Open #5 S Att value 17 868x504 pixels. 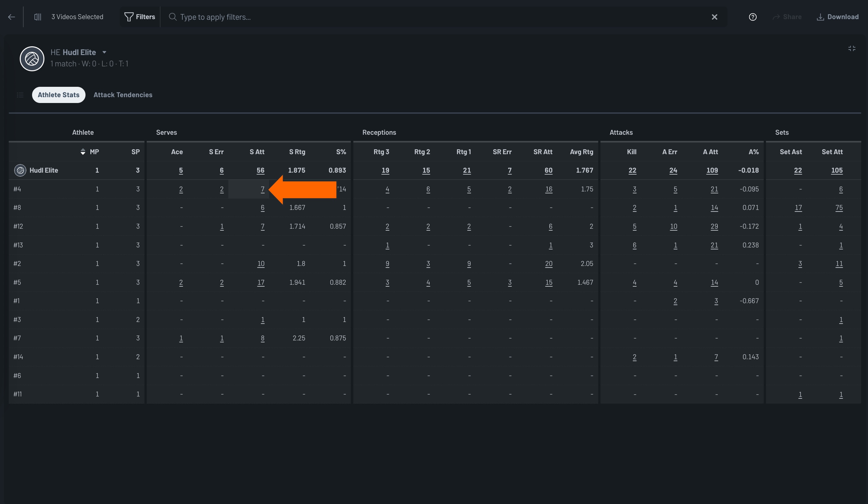pyautogui.click(x=261, y=282)
